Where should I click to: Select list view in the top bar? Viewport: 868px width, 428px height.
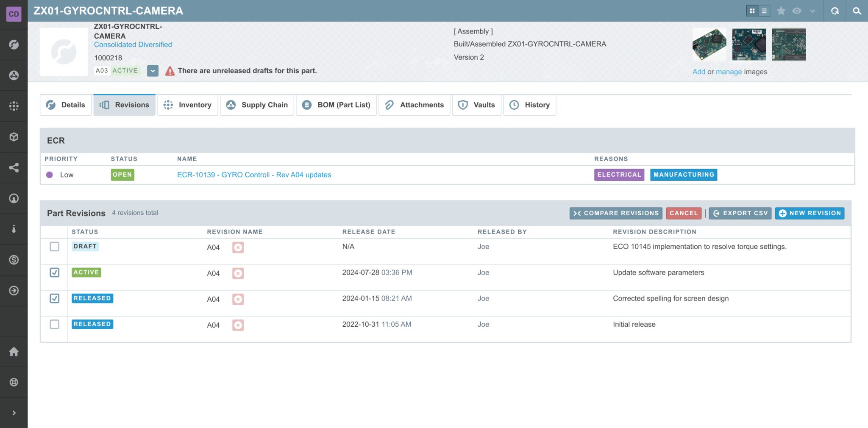pos(764,11)
